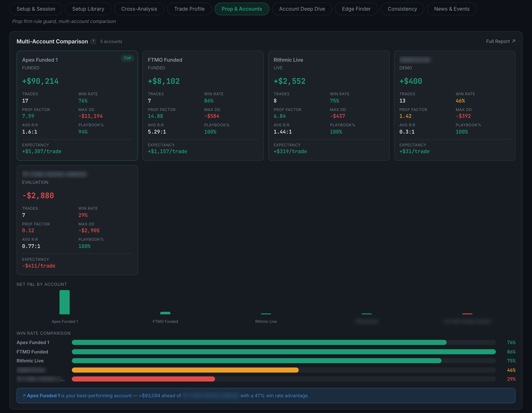Click the Apex Funded 1 link in banner
532x413 pixels.
pos(43,395)
